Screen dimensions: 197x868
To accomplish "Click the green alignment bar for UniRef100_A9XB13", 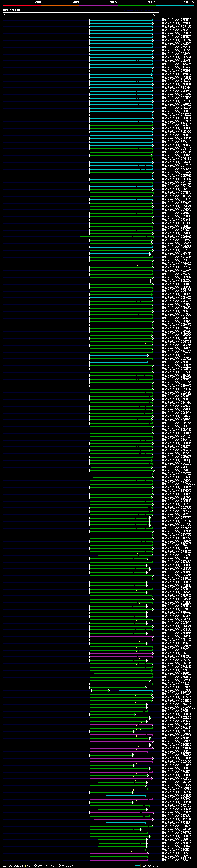I will pyautogui.click(x=121, y=125).
